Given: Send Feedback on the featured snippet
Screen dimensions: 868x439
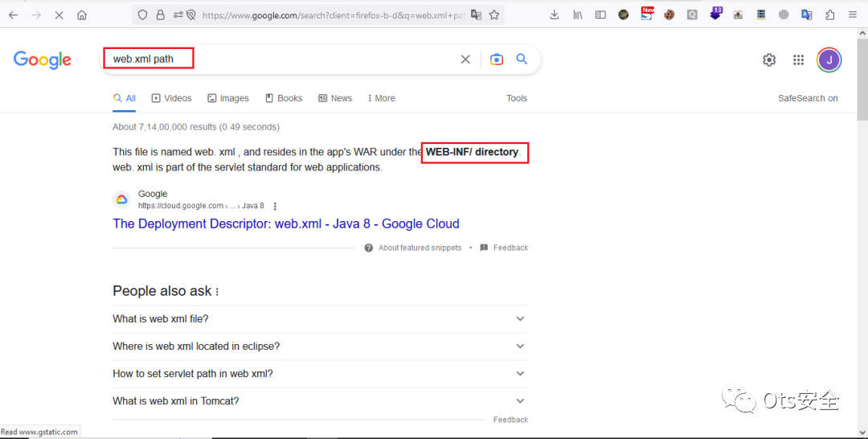Looking at the screenshot, I should pyautogui.click(x=504, y=248).
